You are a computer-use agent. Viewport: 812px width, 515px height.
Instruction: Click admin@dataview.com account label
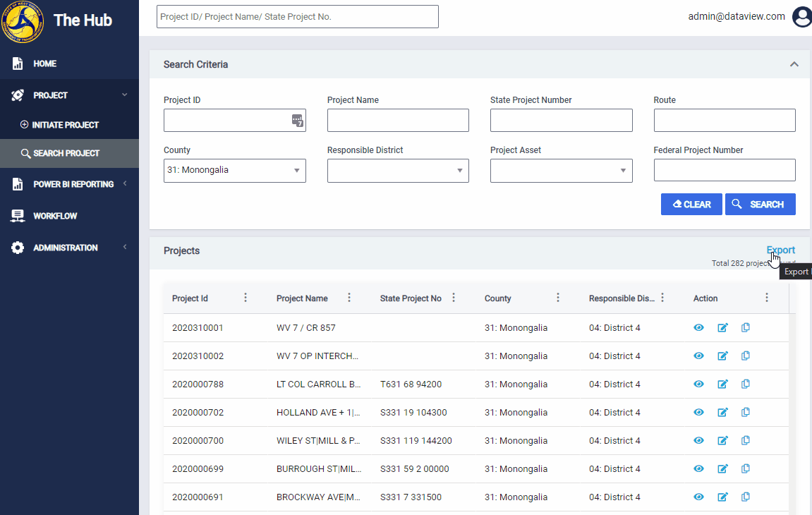[x=736, y=17]
